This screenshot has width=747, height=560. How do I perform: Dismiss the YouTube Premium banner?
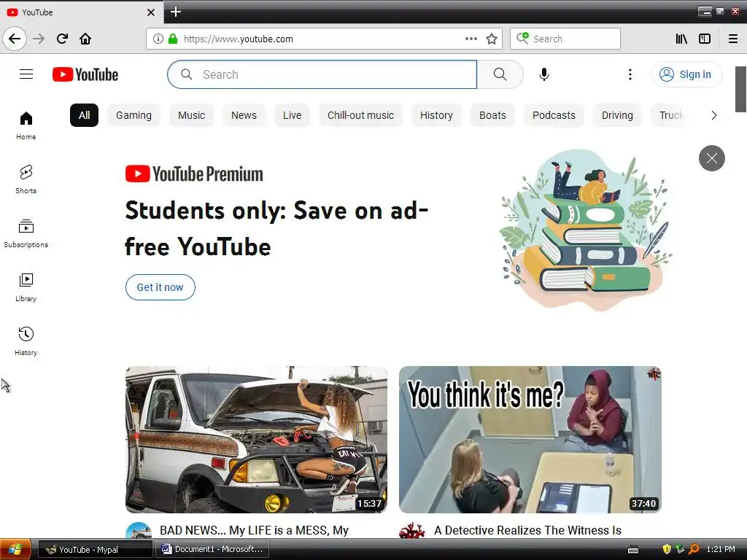tap(712, 158)
